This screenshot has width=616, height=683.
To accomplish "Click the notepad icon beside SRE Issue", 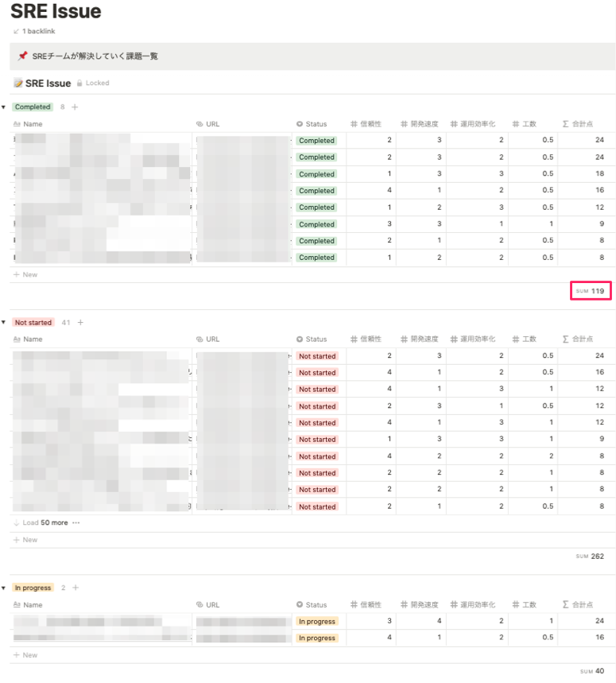I will (x=17, y=83).
